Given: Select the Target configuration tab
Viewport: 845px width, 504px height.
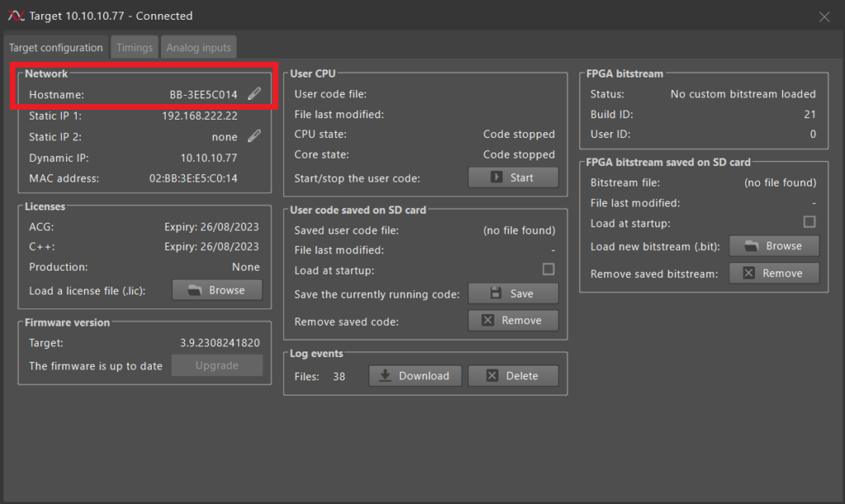Looking at the screenshot, I should [x=55, y=47].
